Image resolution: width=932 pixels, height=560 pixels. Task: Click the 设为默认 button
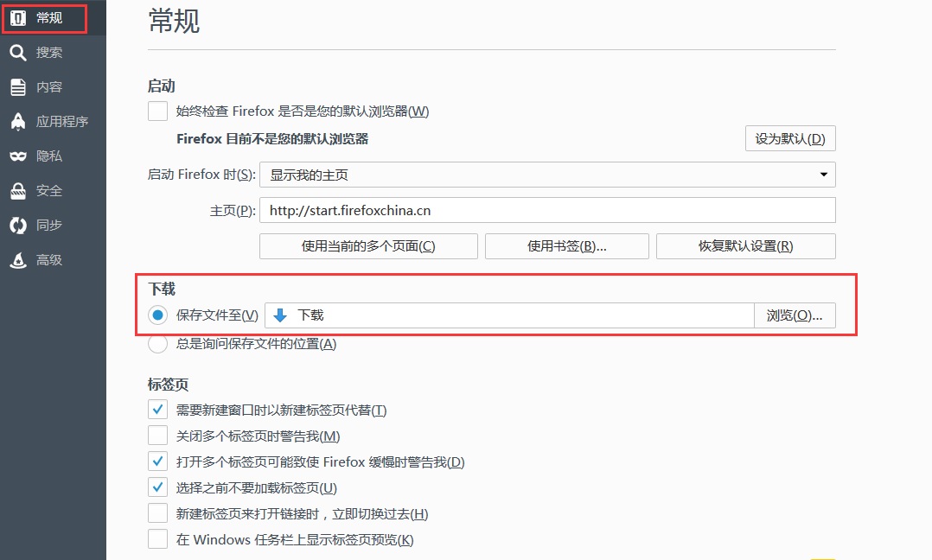coord(790,138)
